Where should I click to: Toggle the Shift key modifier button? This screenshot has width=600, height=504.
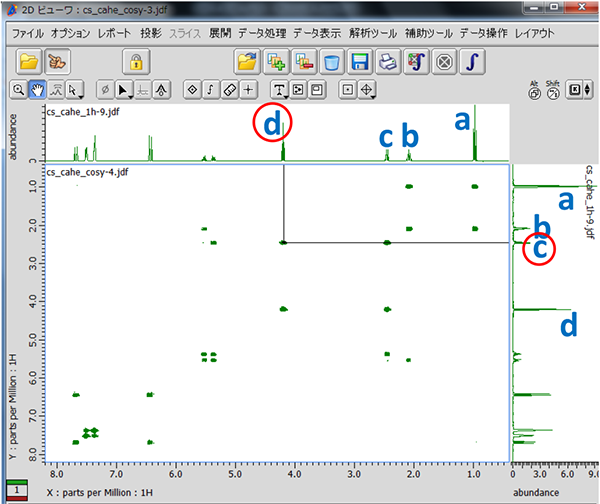click(552, 91)
